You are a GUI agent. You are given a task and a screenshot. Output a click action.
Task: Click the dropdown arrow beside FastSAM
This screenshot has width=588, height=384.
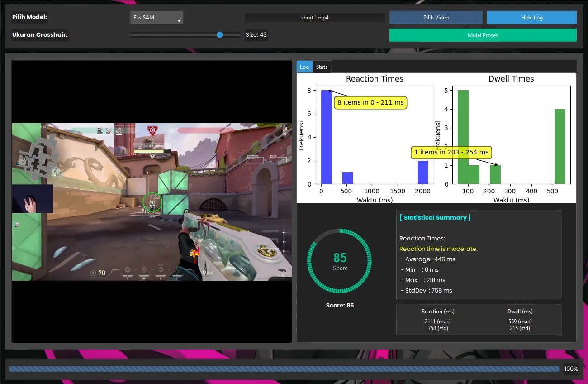coord(179,20)
